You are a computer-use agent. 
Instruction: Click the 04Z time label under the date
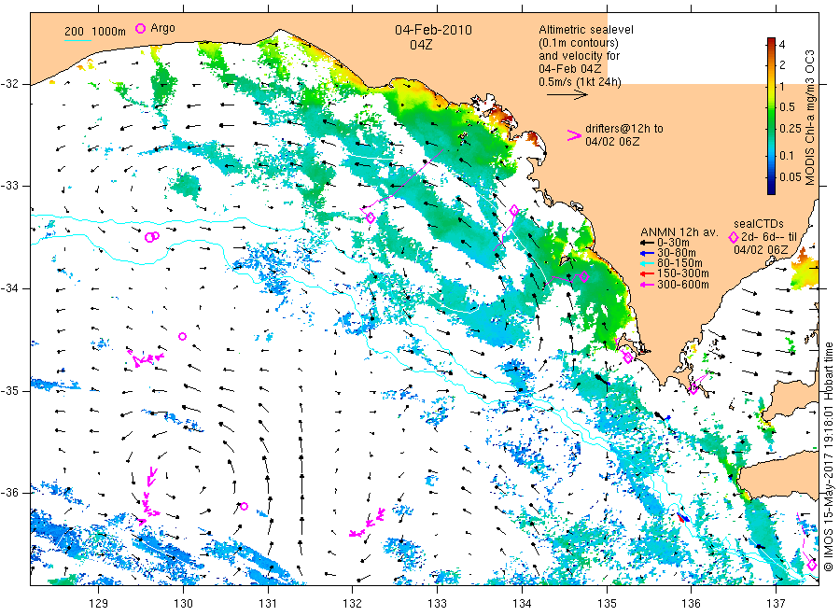[x=421, y=45]
